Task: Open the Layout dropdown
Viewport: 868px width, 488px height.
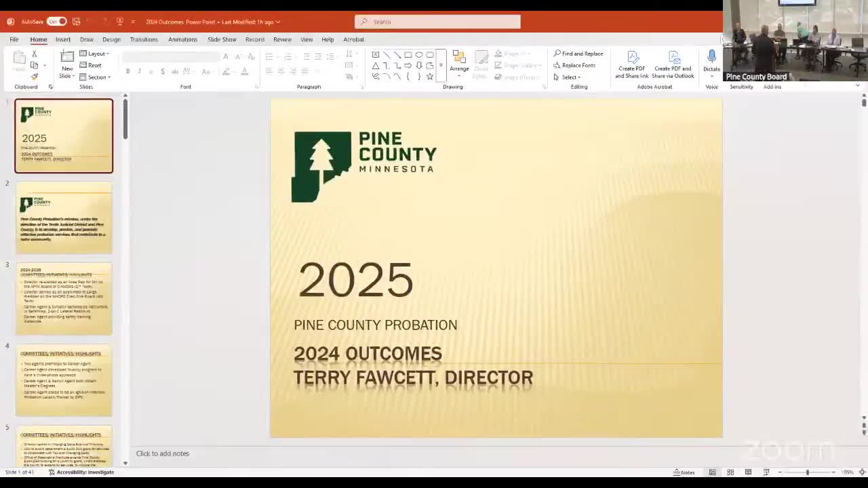Action: click(x=94, y=54)
